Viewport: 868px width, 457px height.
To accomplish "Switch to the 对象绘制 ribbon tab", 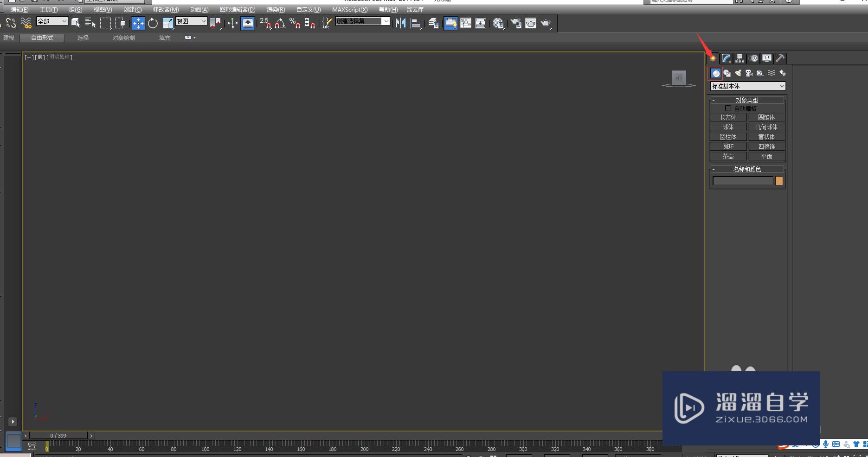I will pyautogui.click(x=123, y=38).
